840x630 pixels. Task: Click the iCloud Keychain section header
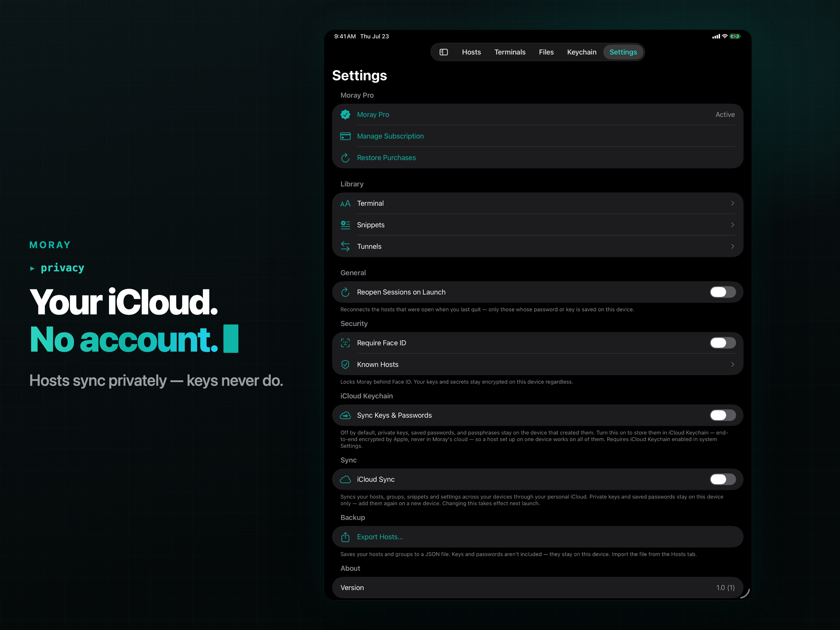367,396
